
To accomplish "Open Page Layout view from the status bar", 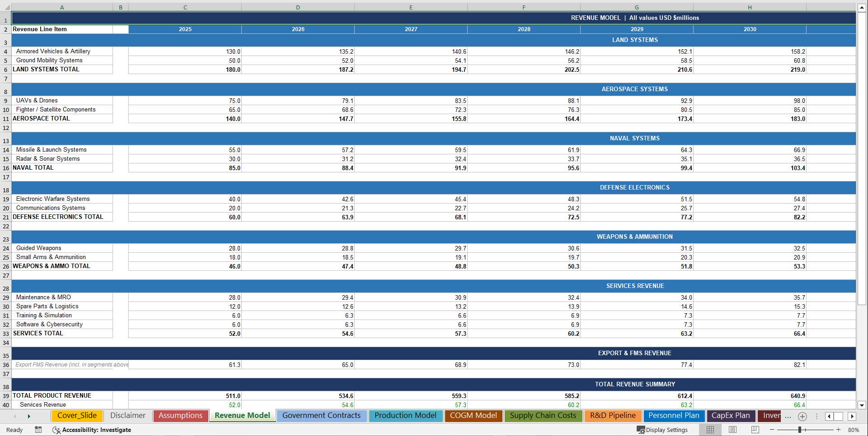I will pos(733,430).
